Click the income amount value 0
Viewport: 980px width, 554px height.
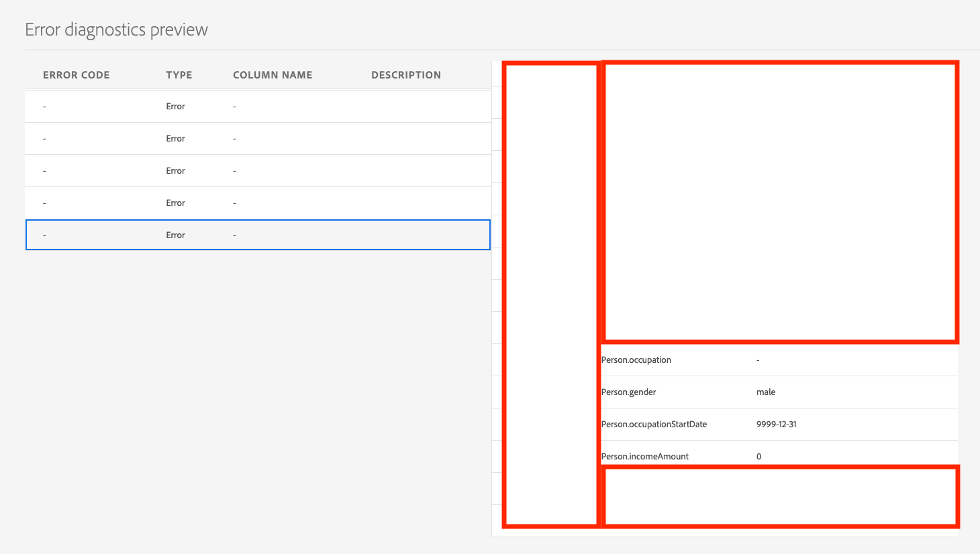coord(758,457)
